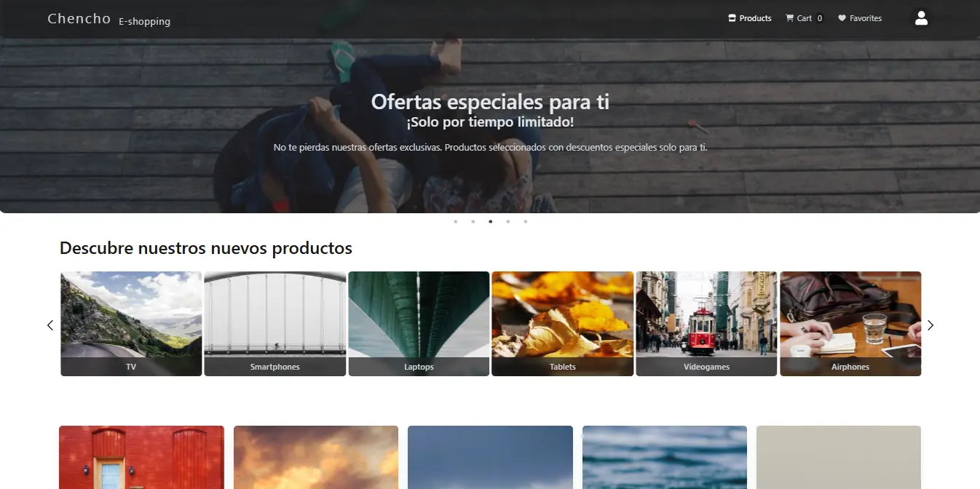This screenshot has width=980, height=489.
Task: Open the TV category card
Action: pyautogui.click(x=131, y=324)
